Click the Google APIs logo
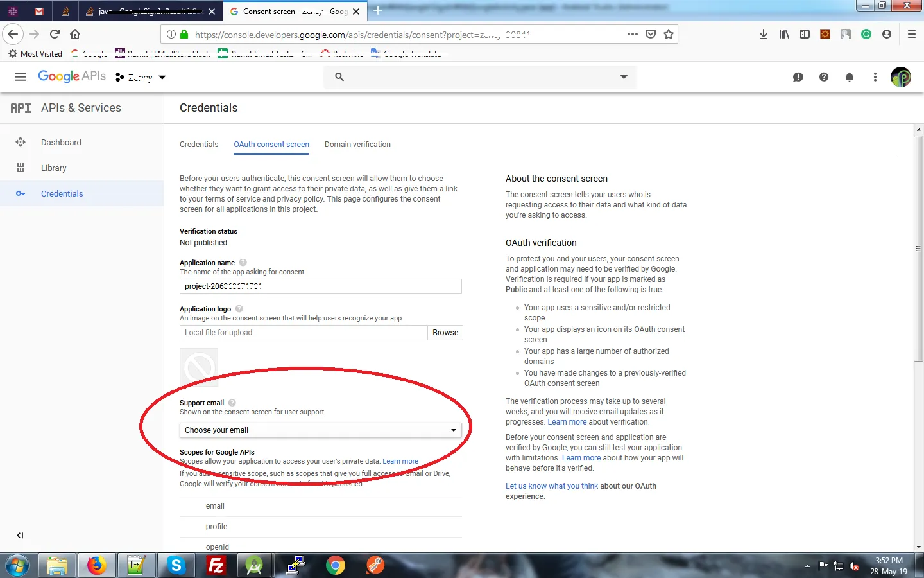Screen dimensions: 924x578 click(72, 76)
